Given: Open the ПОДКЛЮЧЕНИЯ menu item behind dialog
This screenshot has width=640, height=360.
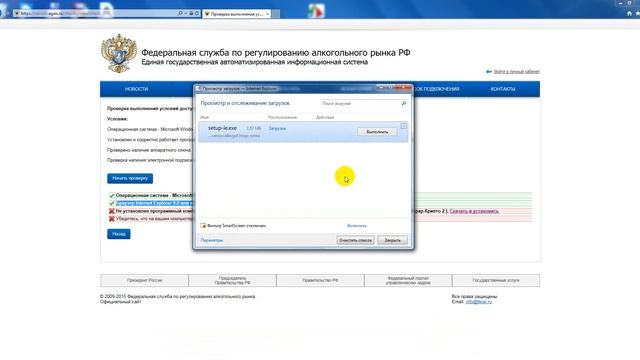Looking at the screenshot, I should pyautogui.click(x=437, y=89).
